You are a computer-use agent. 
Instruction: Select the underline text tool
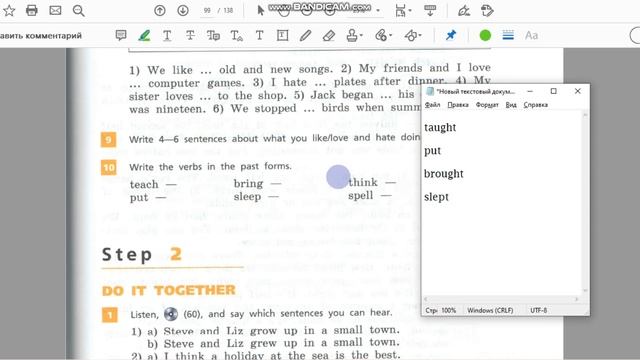pos(167,36)
